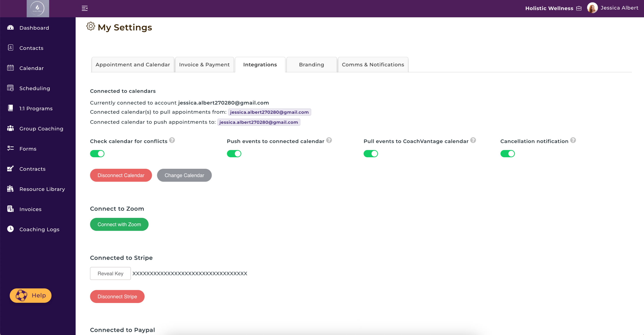Open Coaching Logs from sidebar menu
Image resolution: width=644 pixels, height=335 pixels.
coord(40,229)
